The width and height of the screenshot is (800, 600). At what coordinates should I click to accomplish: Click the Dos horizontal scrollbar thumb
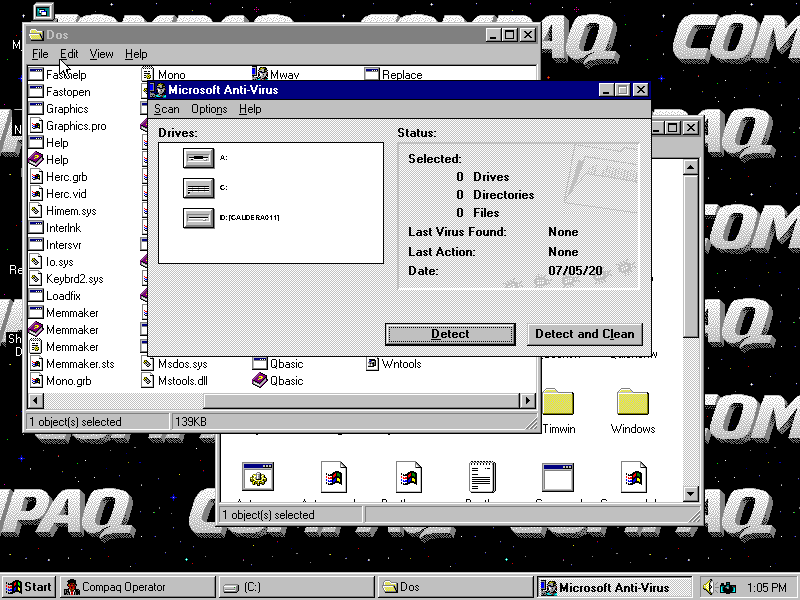point(361,401)
